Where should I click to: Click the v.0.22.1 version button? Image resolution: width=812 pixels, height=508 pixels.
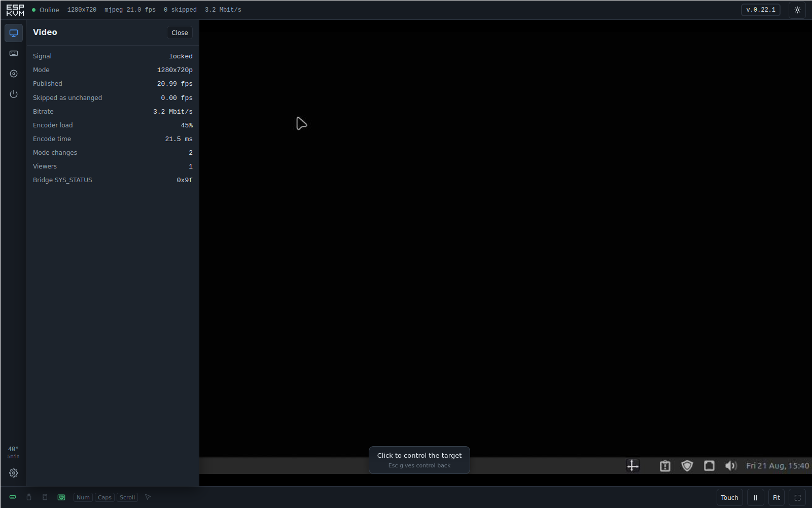(x=761, y=10)
